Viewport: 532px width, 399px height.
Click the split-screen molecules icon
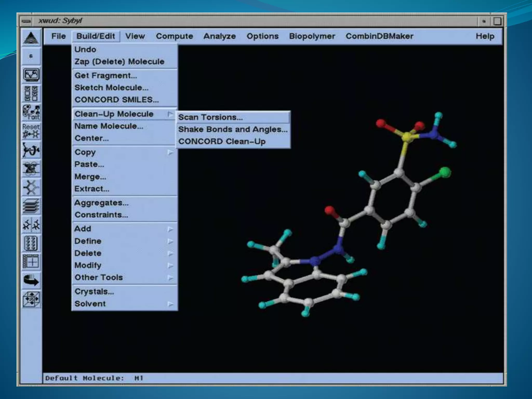click(x=31, y=225)
